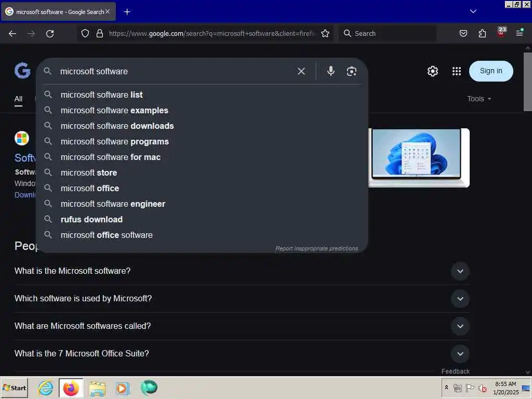Bookmark this page with the star icon

[325, 33]
